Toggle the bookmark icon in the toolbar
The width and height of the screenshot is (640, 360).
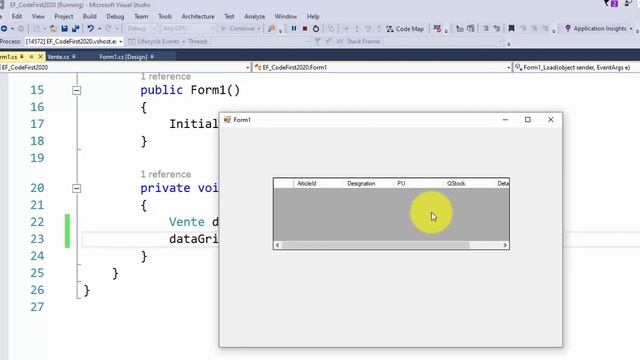pyautogui.click(x=511, y=29)
